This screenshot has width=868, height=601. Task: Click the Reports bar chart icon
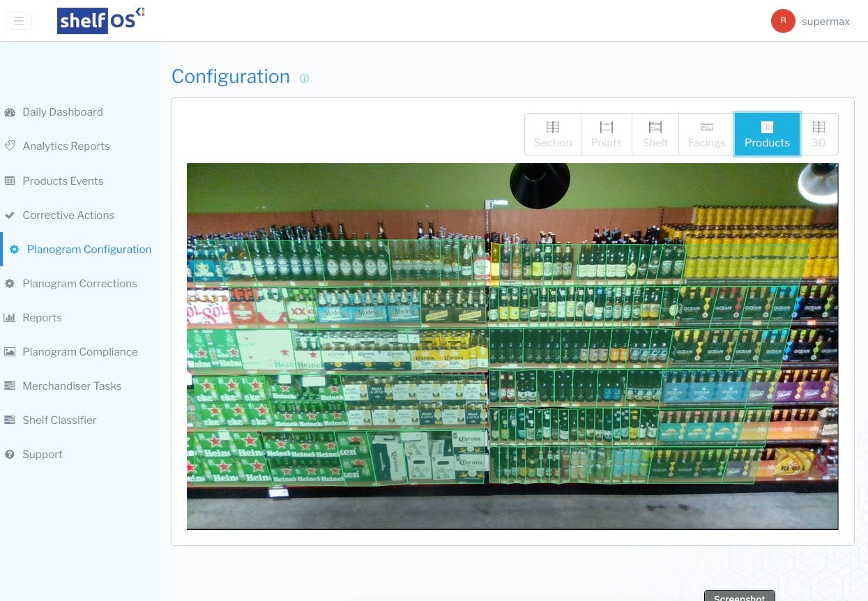[x=10, y=318]
